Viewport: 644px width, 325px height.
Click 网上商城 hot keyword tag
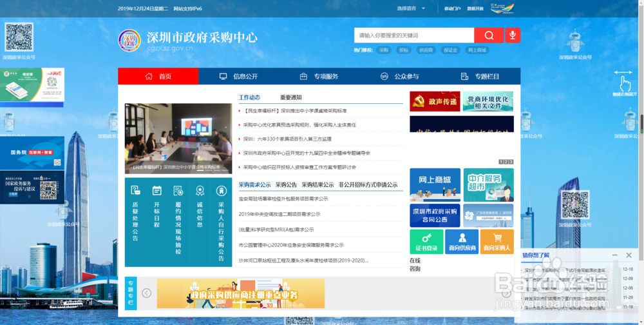click(x=477, y=50)
